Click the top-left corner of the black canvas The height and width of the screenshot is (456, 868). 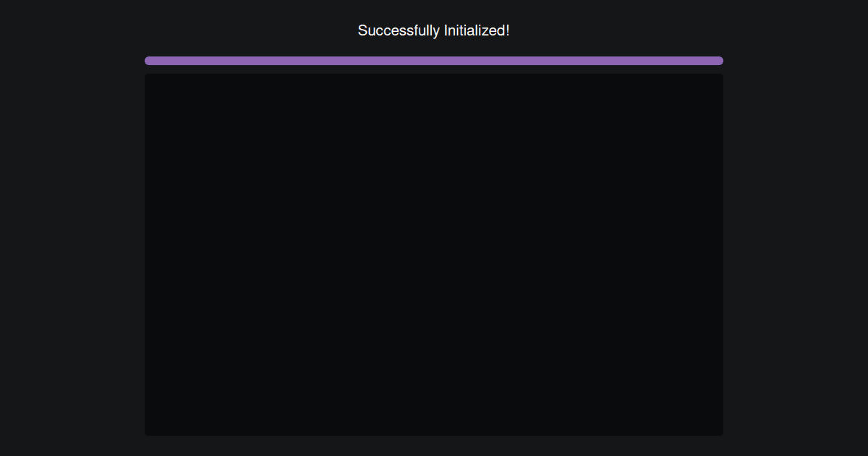[147, 76]
